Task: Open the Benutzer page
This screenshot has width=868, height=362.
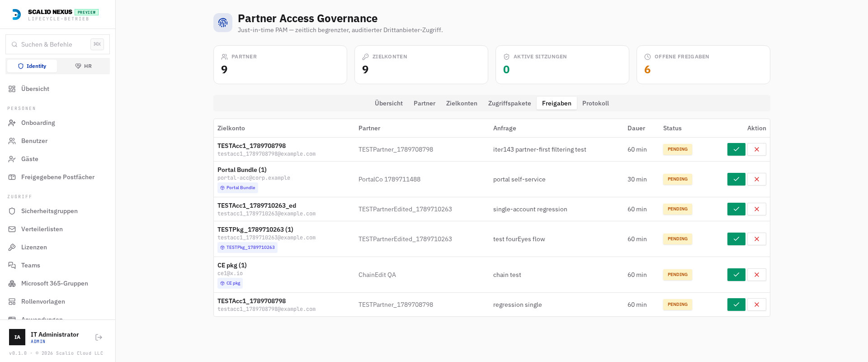Action: [57, 141]
